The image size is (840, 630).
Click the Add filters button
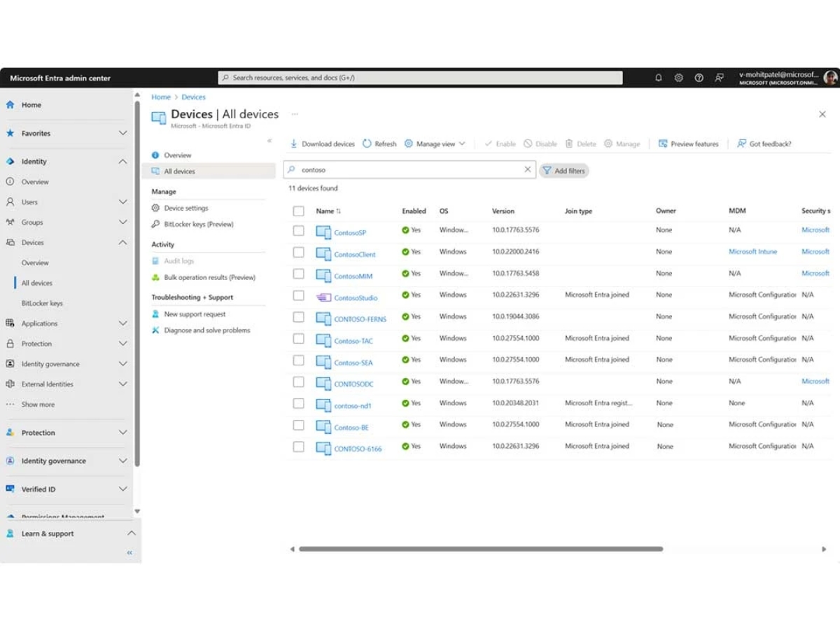563,170
